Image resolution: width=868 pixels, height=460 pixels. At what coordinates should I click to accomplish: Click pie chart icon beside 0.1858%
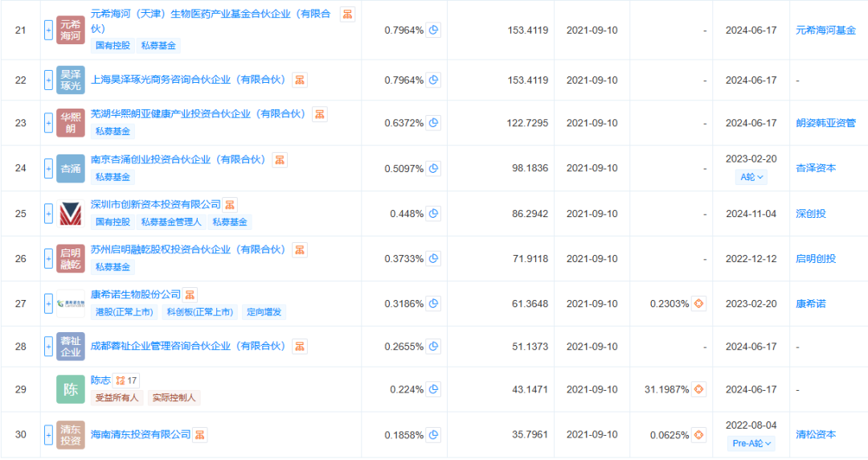pyautogui.click(x=433, y=435)
